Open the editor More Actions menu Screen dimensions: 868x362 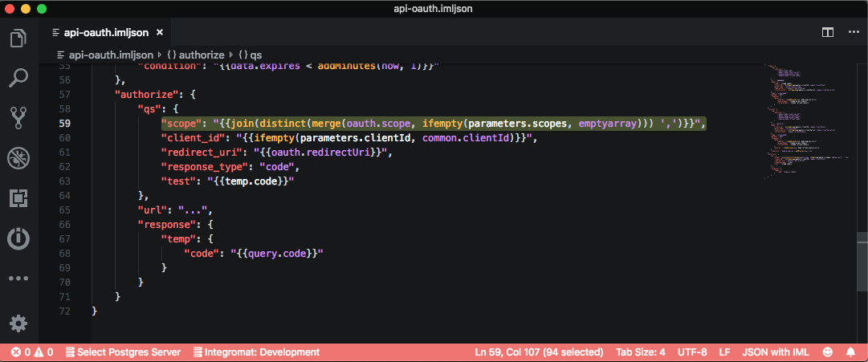tap(852, 32)
